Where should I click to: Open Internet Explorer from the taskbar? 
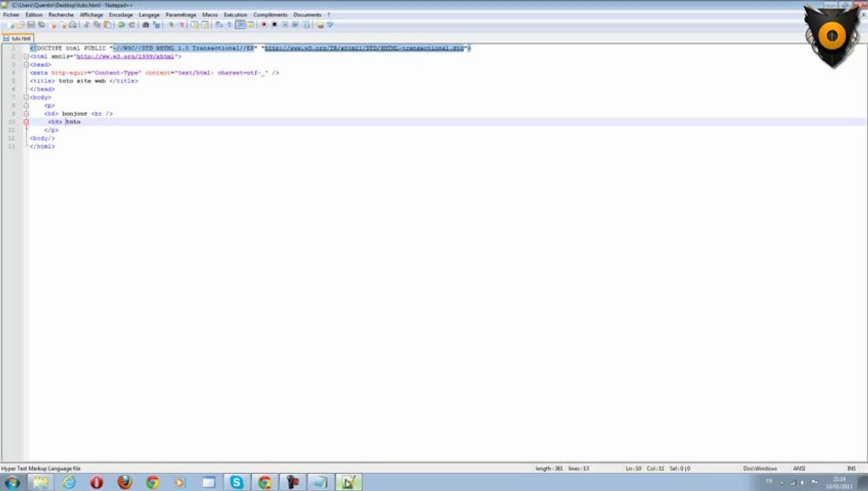click(x=69, y=482)
